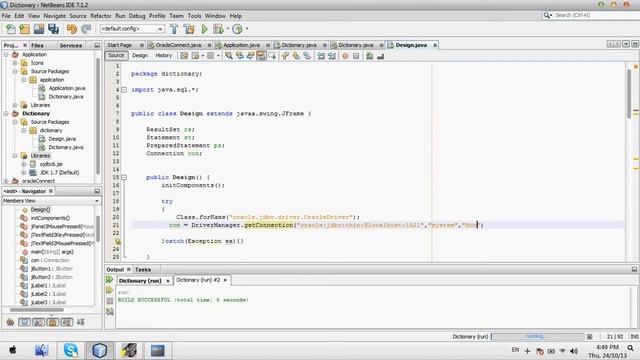Collapse the Application project node
The height and width of the screenshot is (360, 640).
click(6, 54)
